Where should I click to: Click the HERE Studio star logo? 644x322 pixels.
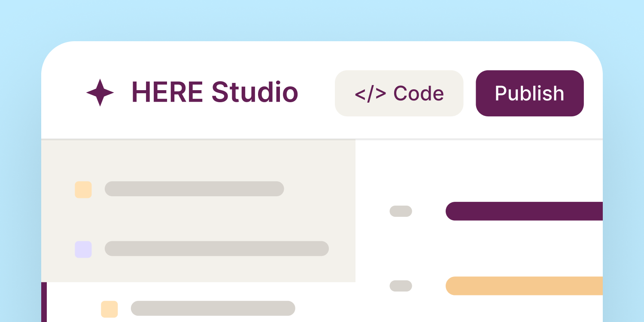click(100, 93)
